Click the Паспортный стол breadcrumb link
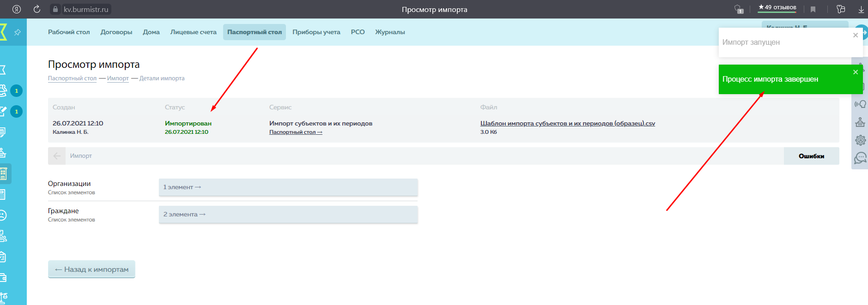This screenshot has width=868, height=305. click(72, 78)
